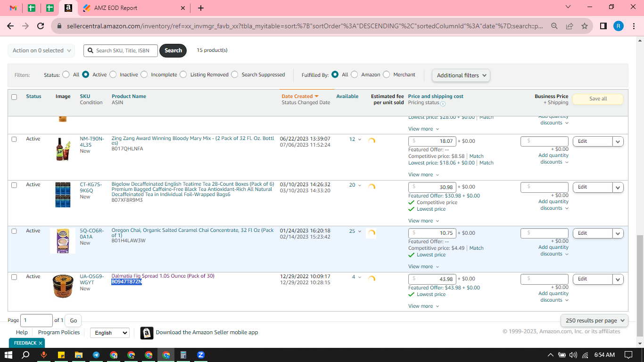Open a new browser tab

(201, 8)
